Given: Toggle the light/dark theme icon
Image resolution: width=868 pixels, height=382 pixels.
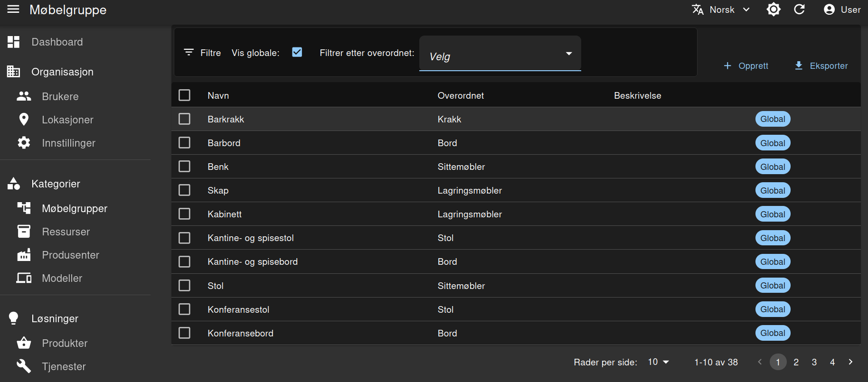Looking at the screenshot, I should [774, 9].
